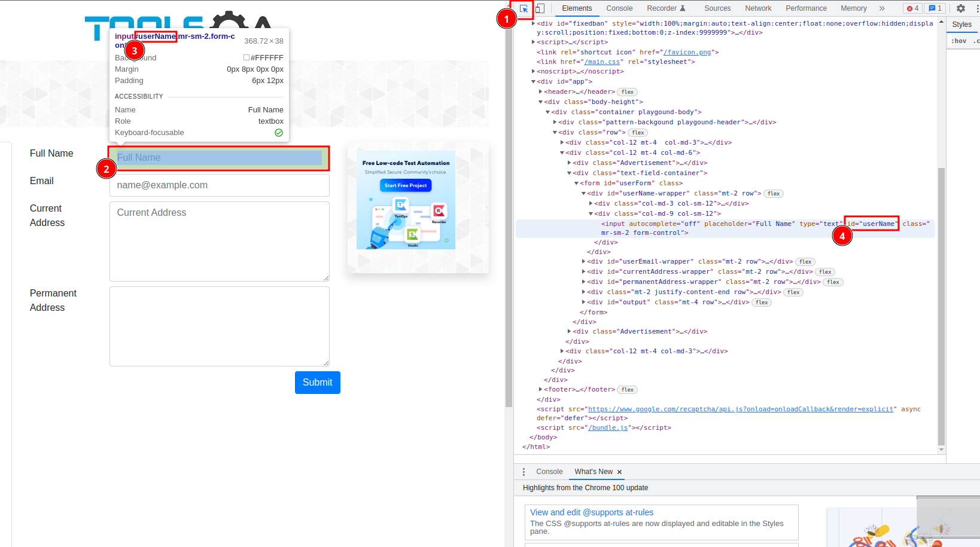Expand the header node
This screenshot has width=980, height=547.
click(x=540, y=91)
